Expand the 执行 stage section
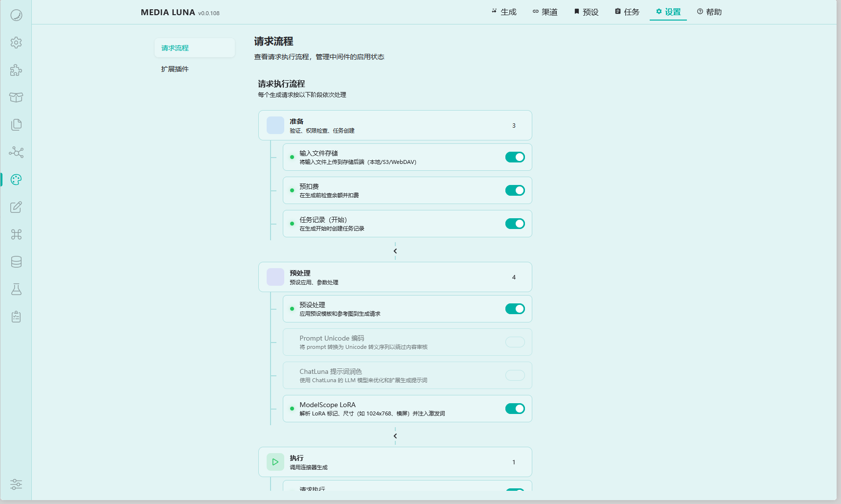This screenshot has width=841, height=504. [395, 462]
